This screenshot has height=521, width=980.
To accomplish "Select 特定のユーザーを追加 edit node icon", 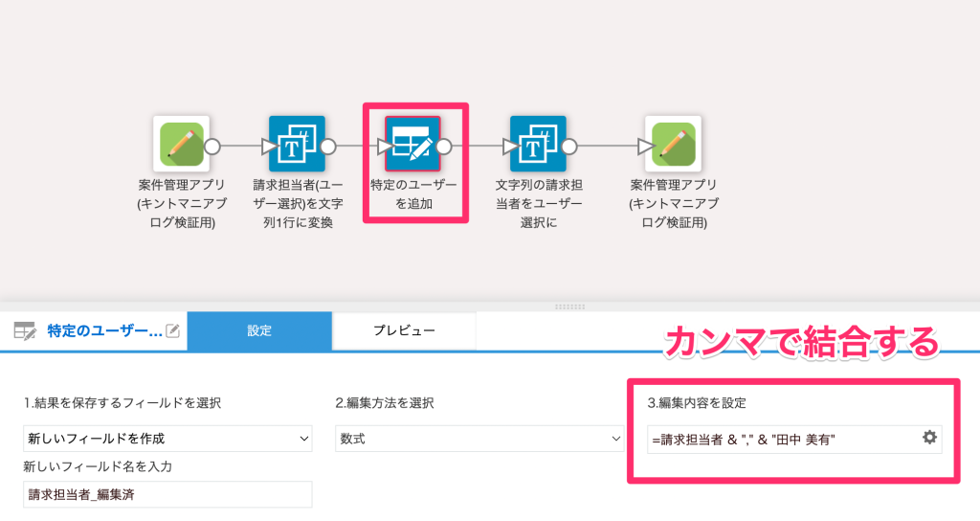I will (412, 144).
